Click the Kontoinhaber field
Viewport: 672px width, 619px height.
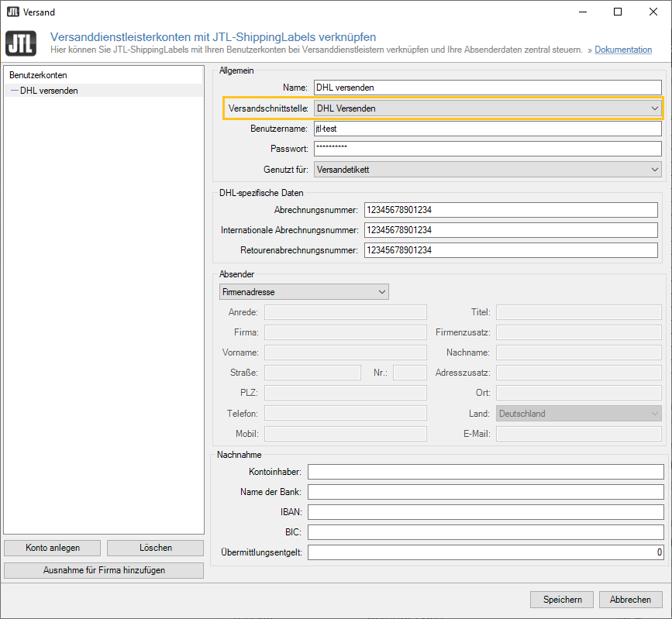click(485, 472)
